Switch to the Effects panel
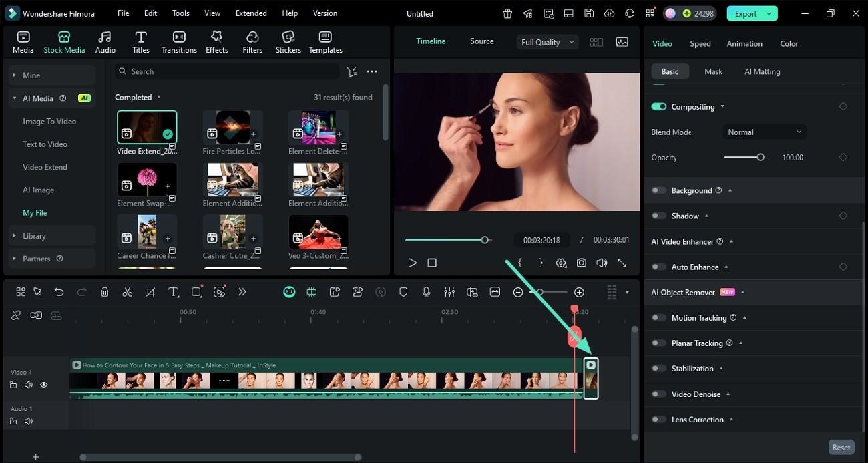Image resolution: width=868 pixels, height=463 pixels. click(216, 41)
